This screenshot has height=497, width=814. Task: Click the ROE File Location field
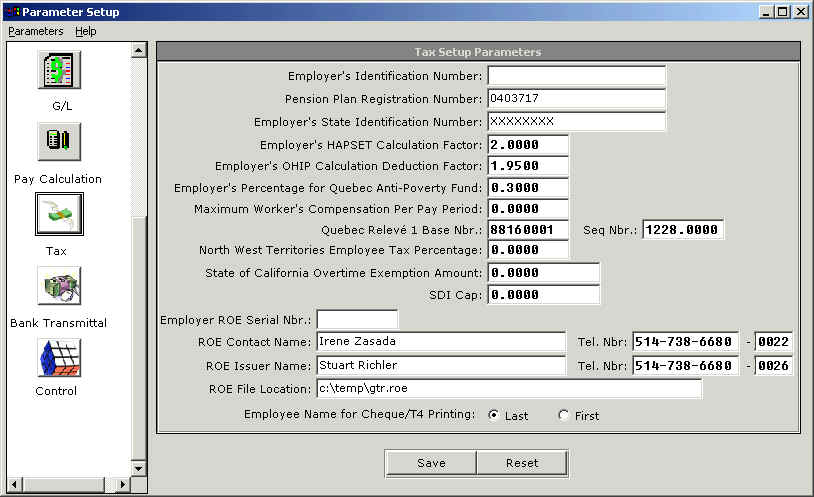(x=508, y=388)
